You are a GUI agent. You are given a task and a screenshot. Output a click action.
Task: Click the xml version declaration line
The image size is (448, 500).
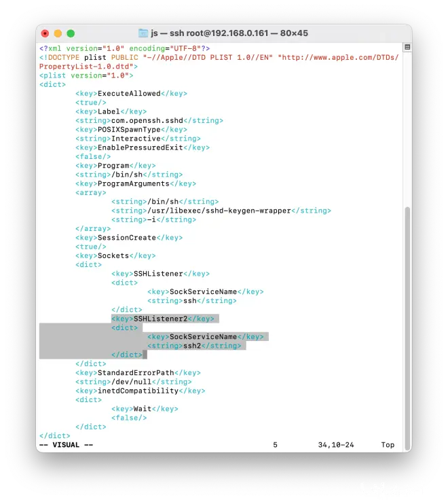tap(125, 48)
